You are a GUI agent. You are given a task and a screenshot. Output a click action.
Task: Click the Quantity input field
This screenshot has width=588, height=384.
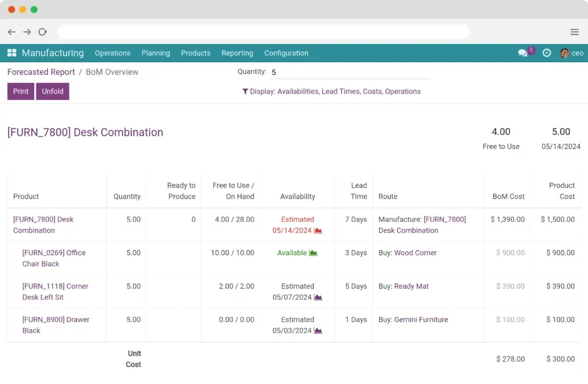click(350, 72)
